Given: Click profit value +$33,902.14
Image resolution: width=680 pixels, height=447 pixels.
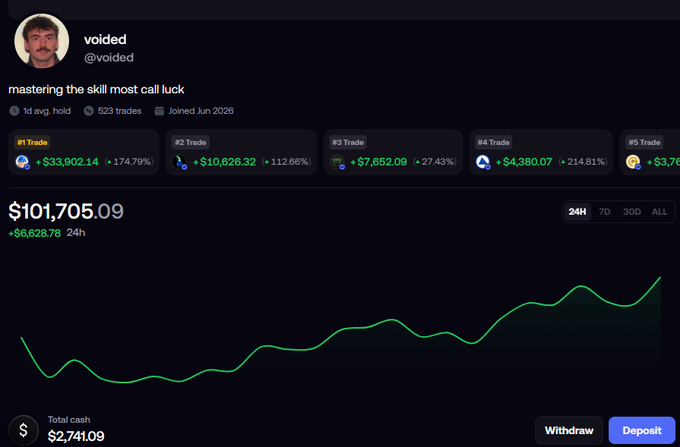Looking at the screenshot, I should pyautogui.click(x=67, y=162).
